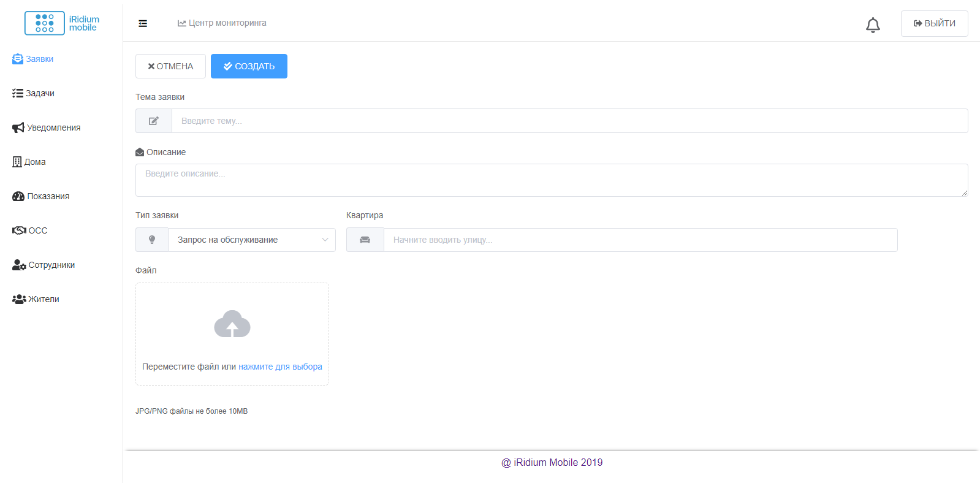
Task: Click the Квартира label
Action: click(x=365, y=215)
